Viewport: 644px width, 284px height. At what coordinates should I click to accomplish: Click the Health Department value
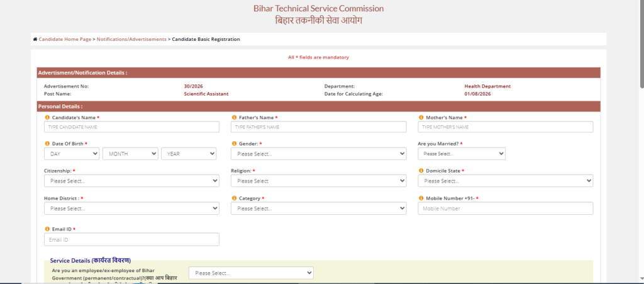coord(487,86)
